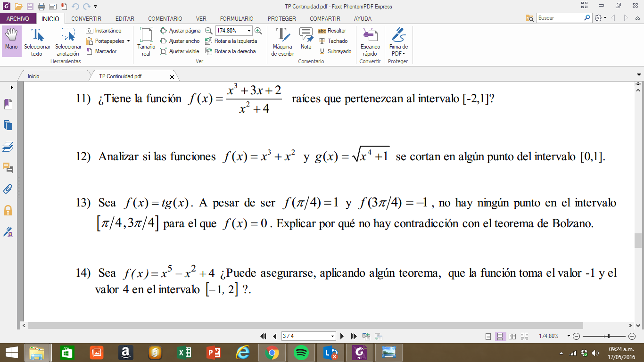Viewport: 644px width, 362px height.
Task: Open the Firma de PDF dropdown
Action: [398, 41]
